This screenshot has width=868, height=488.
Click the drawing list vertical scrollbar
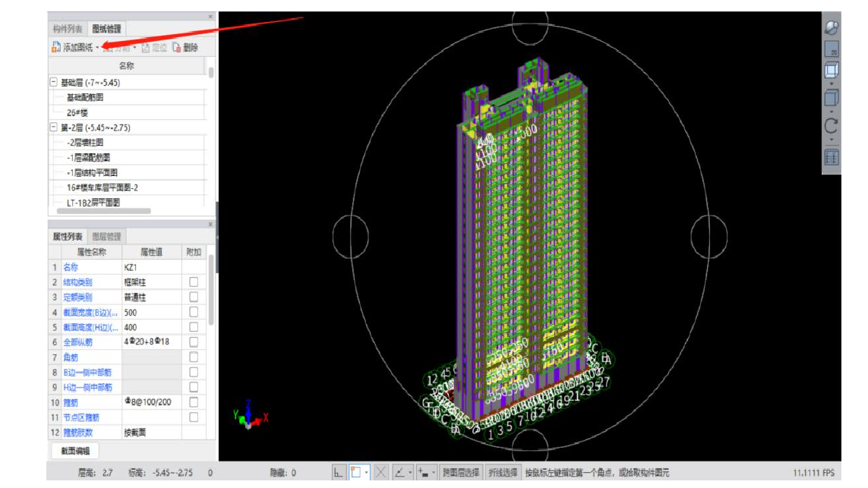point(211,72)
